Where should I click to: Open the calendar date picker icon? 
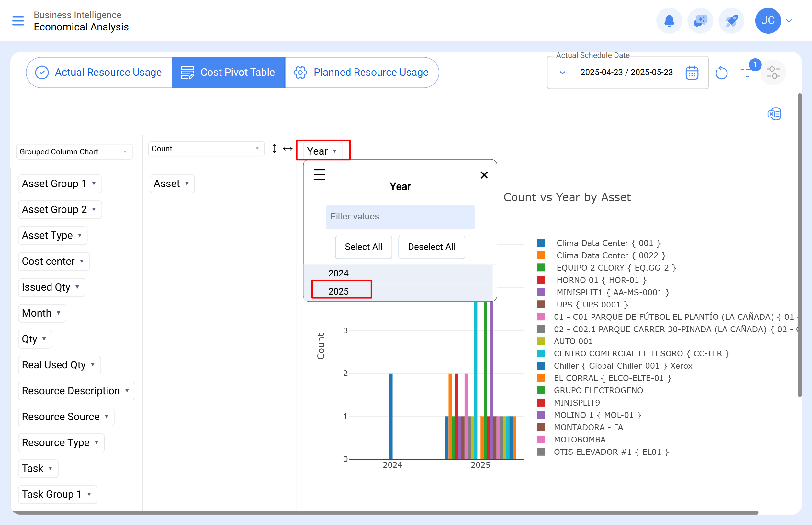692,73
